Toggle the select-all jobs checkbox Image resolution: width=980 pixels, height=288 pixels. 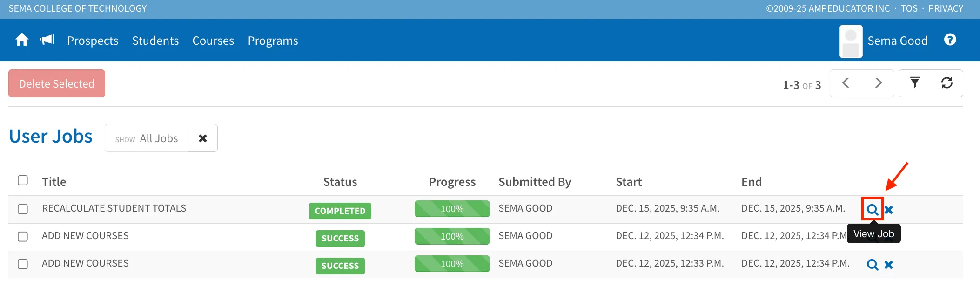[x=23, y=180]
